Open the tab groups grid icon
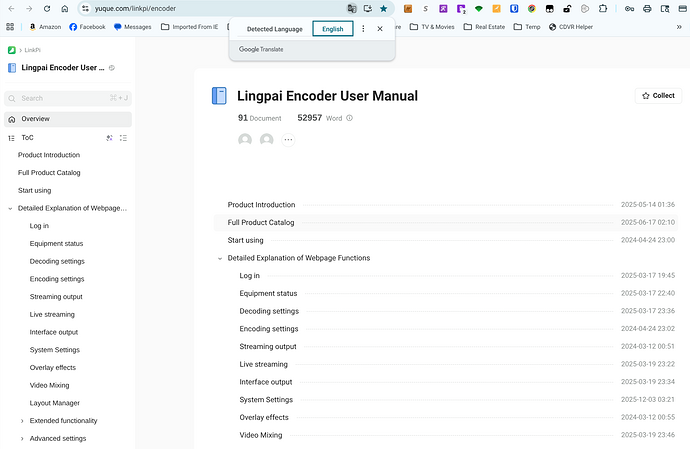 (x=10, y=27)
